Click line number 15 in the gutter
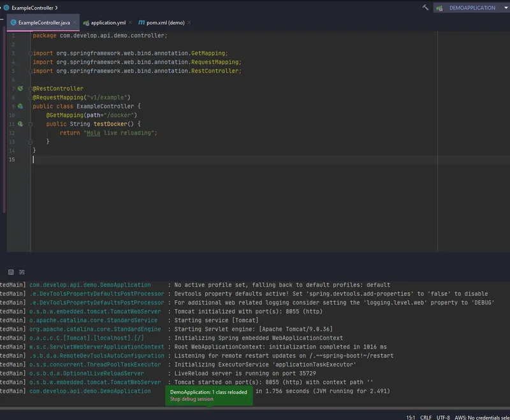 point(11,159)
